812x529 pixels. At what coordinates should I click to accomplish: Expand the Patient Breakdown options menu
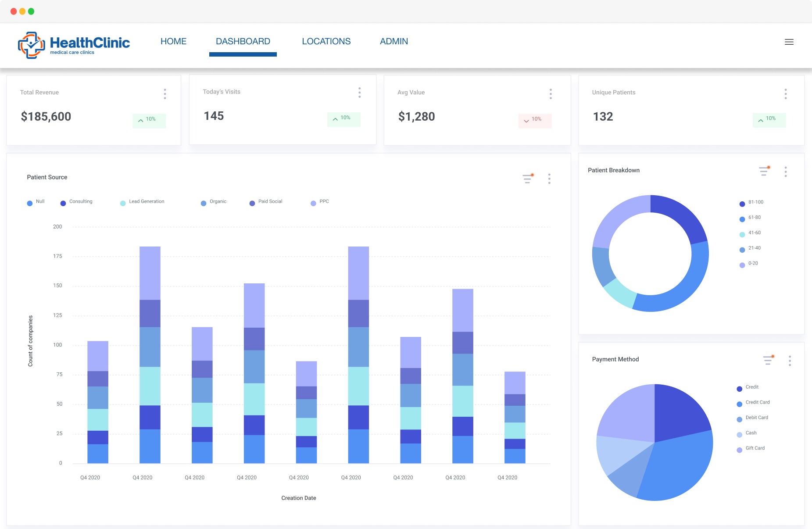[786, 172]
